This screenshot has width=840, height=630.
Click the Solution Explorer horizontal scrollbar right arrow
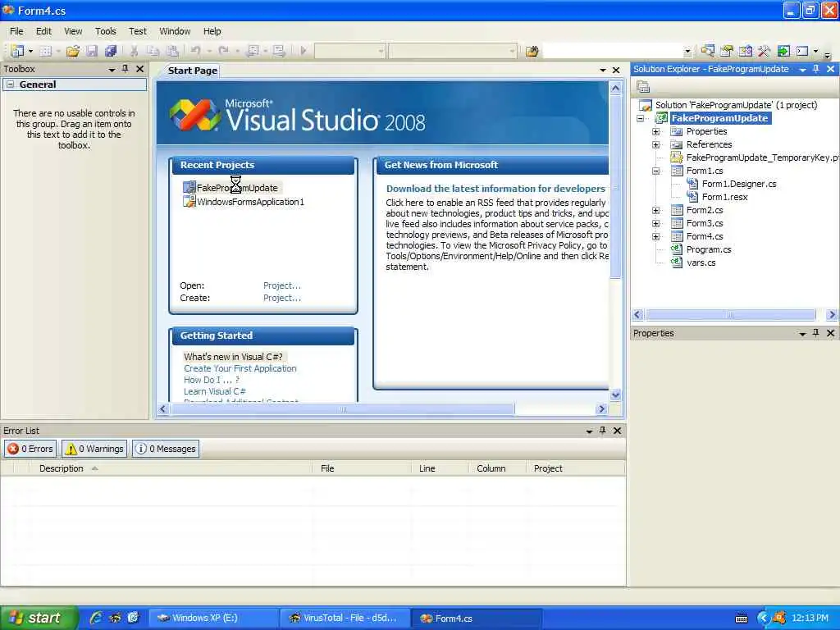tap(832, 314)
